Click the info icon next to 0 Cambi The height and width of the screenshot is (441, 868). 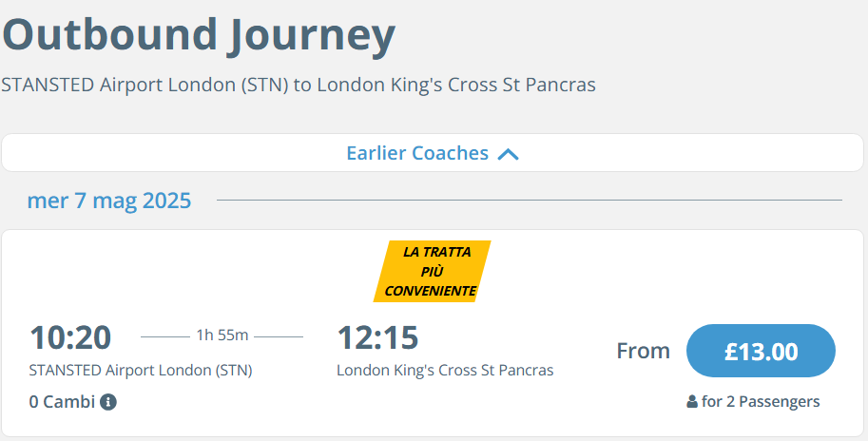tap(108, 402)
